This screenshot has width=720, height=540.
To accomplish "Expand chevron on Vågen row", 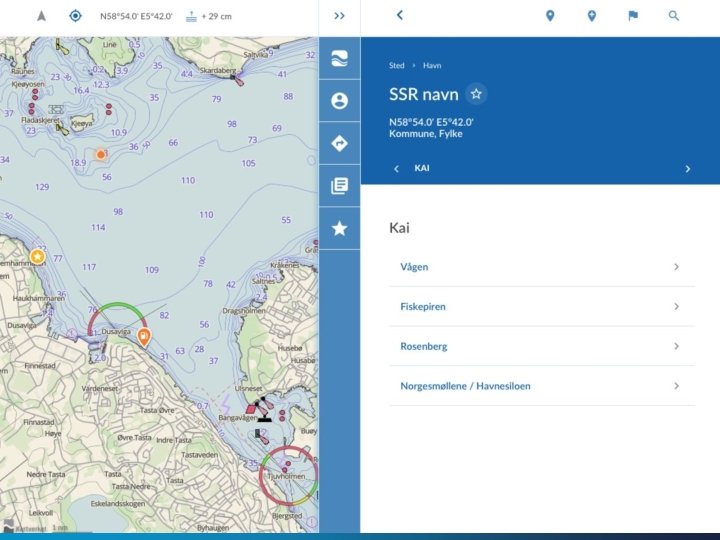I will pyautogui.click(x=676, y=267).
